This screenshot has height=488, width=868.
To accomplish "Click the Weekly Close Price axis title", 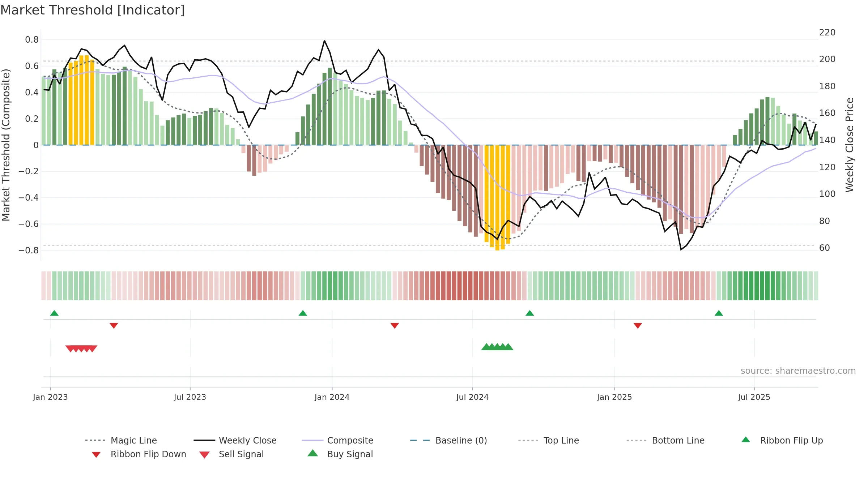I will [850, 145].
